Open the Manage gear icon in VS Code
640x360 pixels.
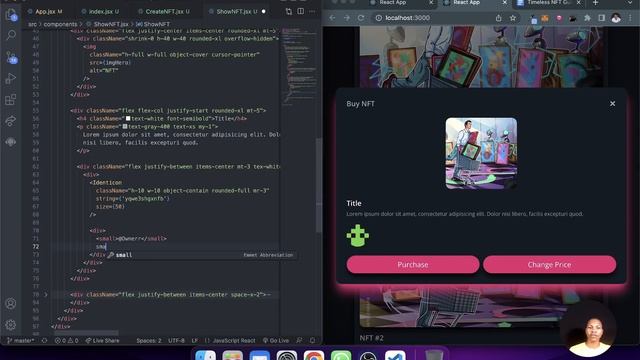click(11, 325)
